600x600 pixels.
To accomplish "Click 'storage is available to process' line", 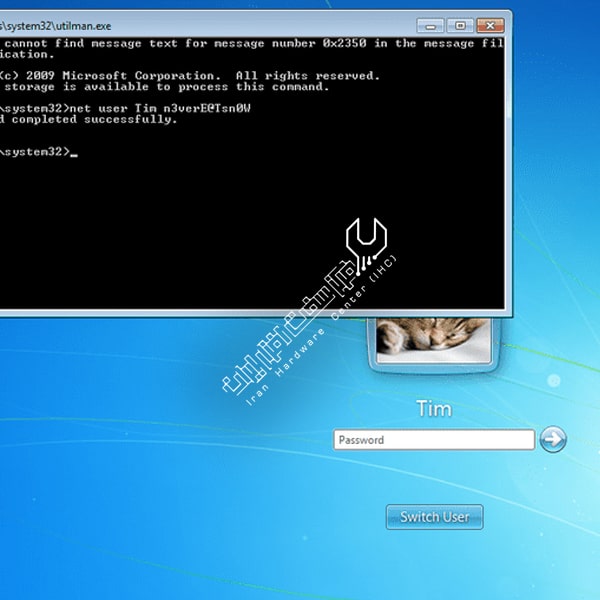I will point(165,87).
